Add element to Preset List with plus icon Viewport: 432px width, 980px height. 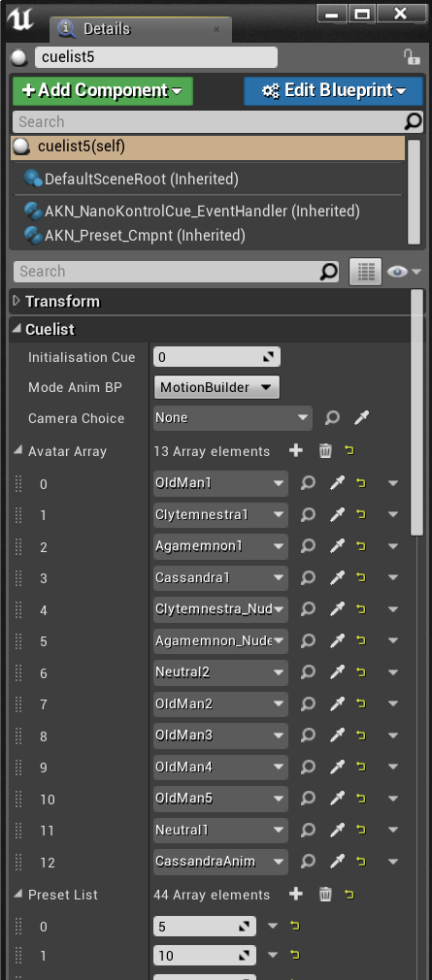tap(296, 895)
